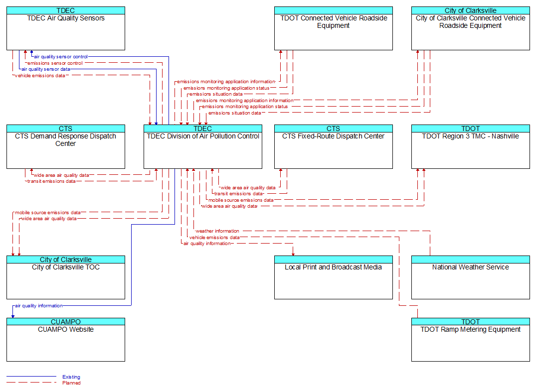
Task: Select the TDEC header of Air Quality Sensors
Action: pos(65,10)
